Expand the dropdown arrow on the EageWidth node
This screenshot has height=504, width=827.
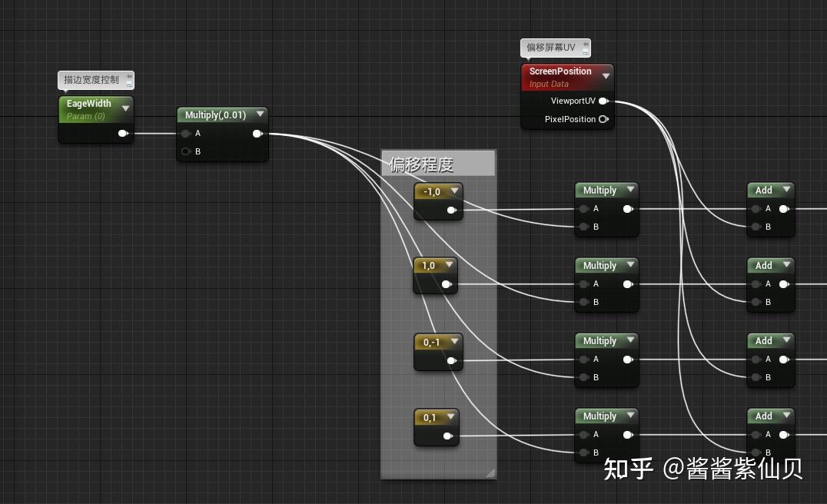pyautogui.click(x=125, y=108)
